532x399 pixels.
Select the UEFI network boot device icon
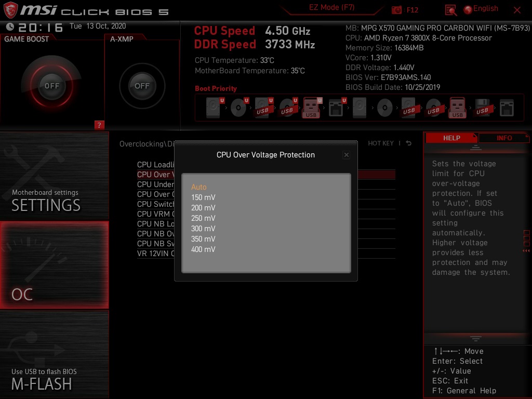[x=337, y=108]
